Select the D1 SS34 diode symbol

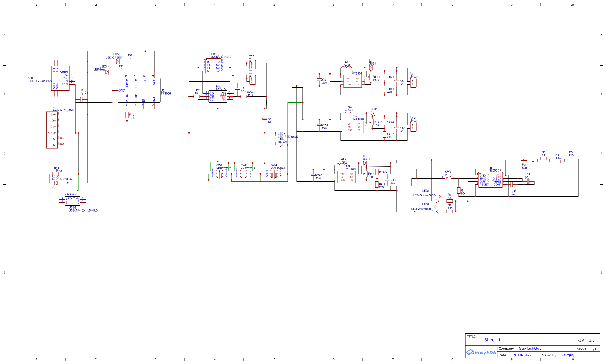tap(371, 68)
